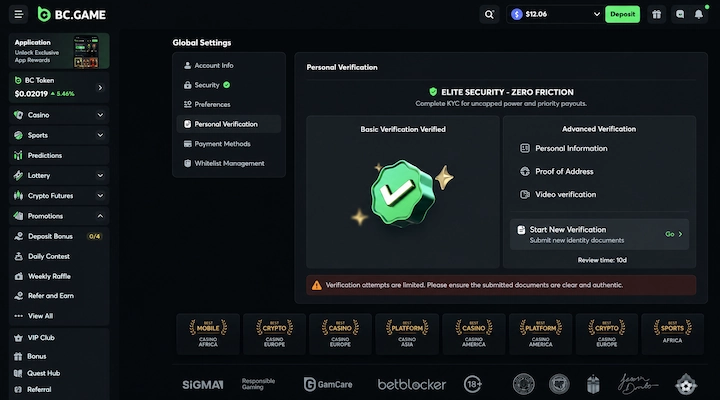Screen dimensions: 720x400
Task: Click the verification attempts warning banner
Action: (501, 285)
